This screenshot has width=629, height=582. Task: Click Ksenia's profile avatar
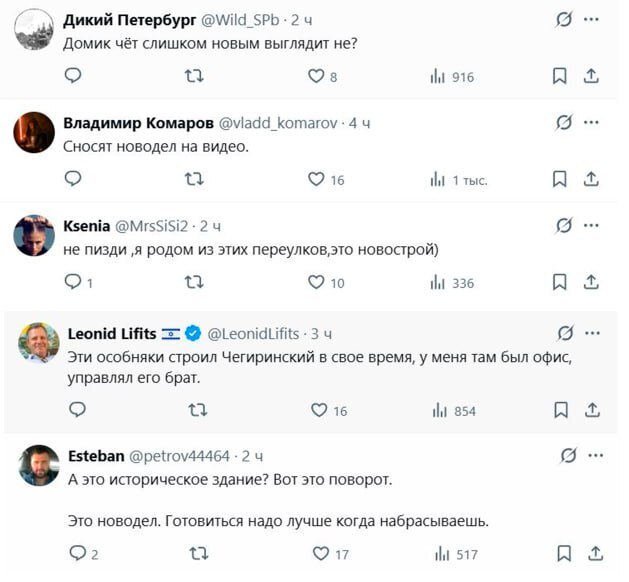34,236
